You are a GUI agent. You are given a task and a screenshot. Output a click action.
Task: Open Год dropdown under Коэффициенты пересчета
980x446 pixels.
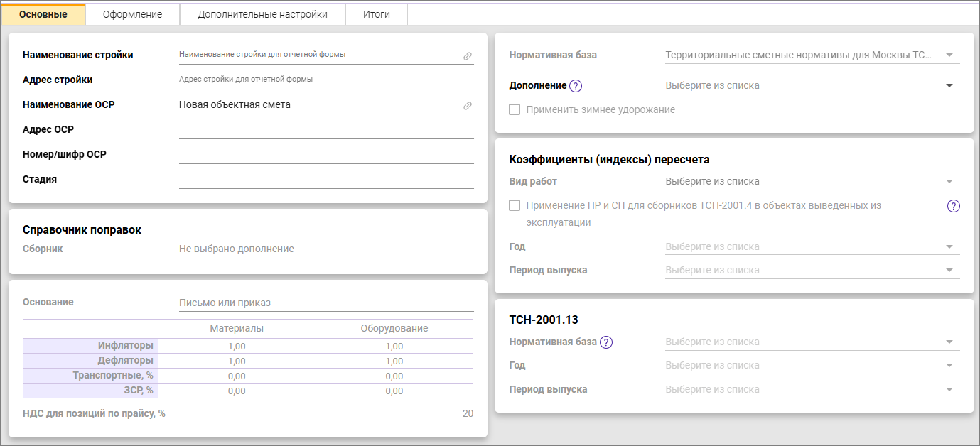click(949, 246)
